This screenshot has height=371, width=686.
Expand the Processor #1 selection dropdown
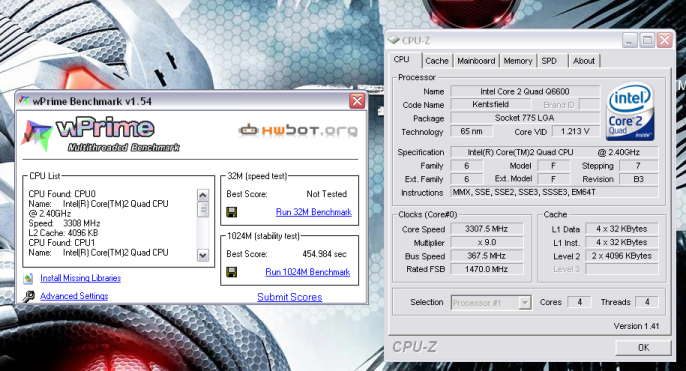[x=525, y=303]
